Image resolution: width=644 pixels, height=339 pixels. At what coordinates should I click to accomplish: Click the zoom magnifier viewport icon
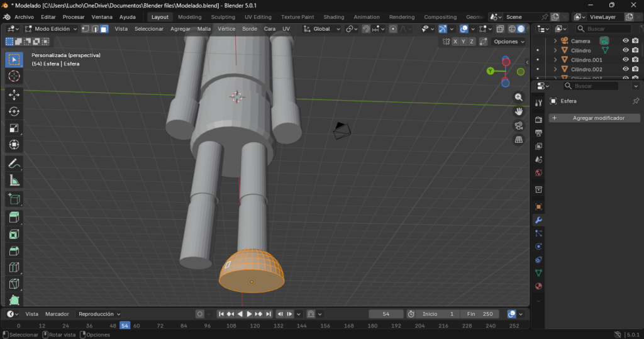tap(519, 97)
